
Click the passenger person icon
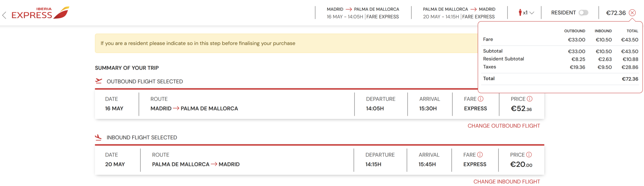click(x=520, y=13)
